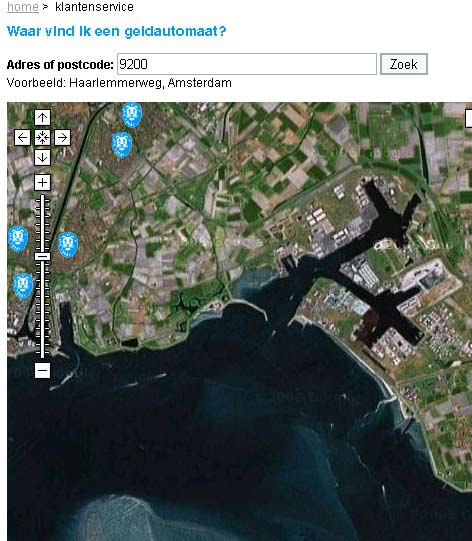Screen dimensions: 472x541
Task: Select the lion marker below the topmost one
Action: click(x=122, y=145)
